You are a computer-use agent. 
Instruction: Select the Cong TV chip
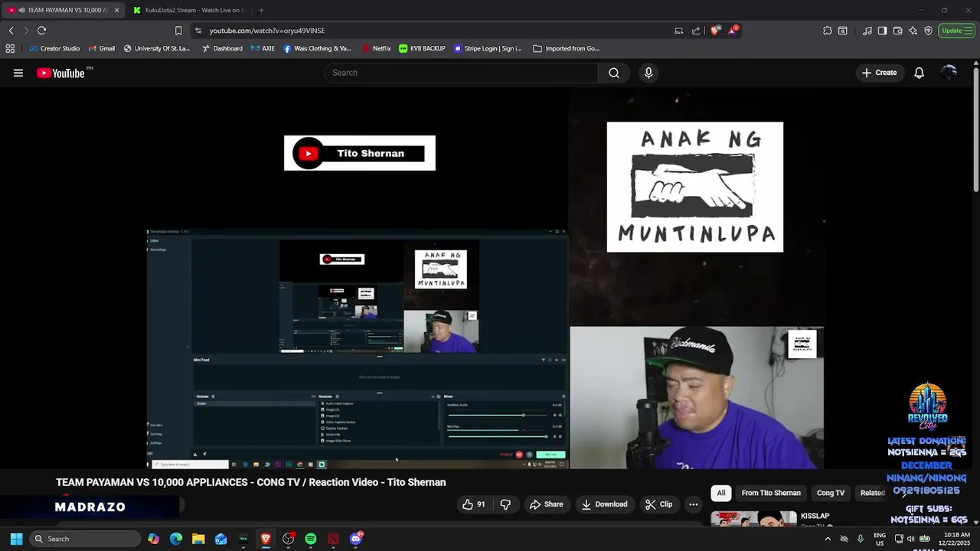pos(831,493)
